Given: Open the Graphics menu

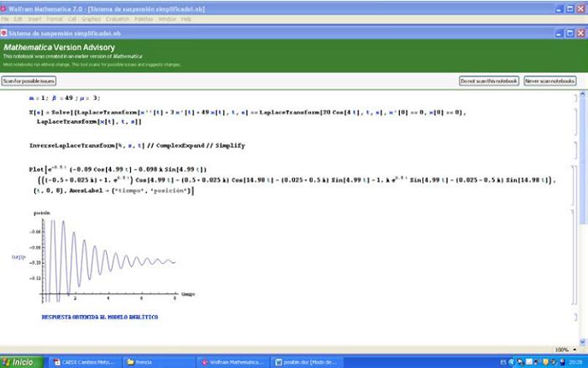Looking at the screenshot, I should (91, 19).
